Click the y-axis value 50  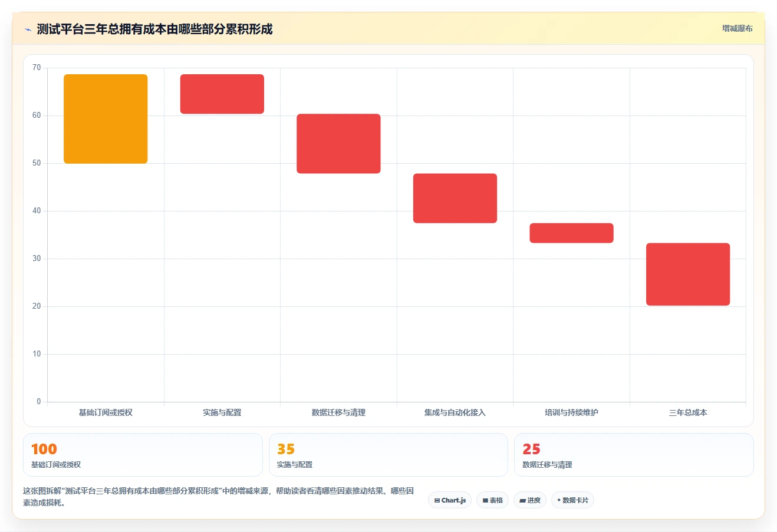click(x=37, y=163)
